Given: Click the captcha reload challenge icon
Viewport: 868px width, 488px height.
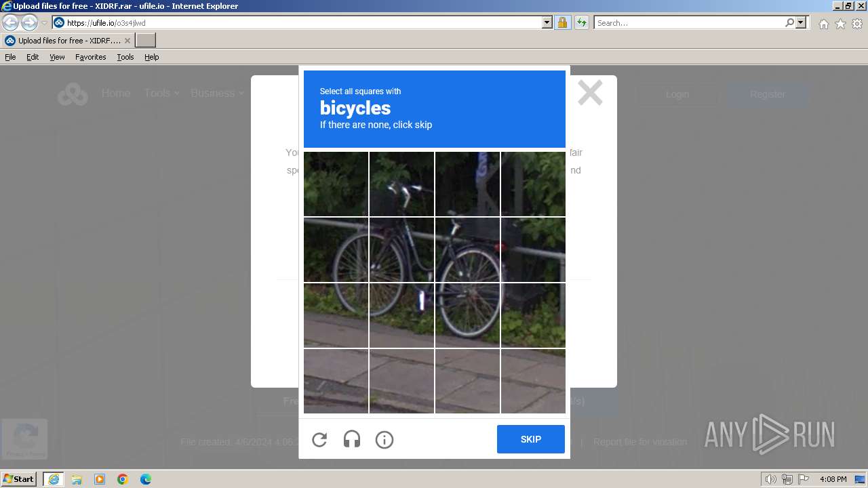Looking at the screenshot, I should click(319, 440).
